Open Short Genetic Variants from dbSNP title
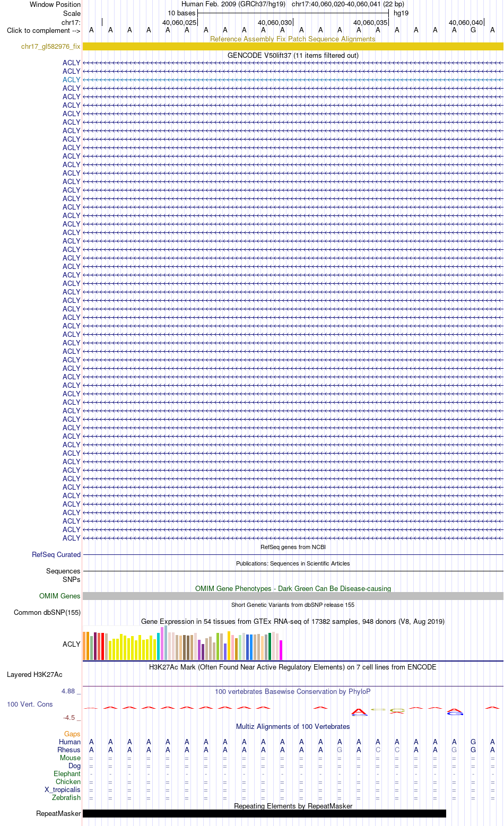This screenshot has width=504, height=826. pos(293,605)
